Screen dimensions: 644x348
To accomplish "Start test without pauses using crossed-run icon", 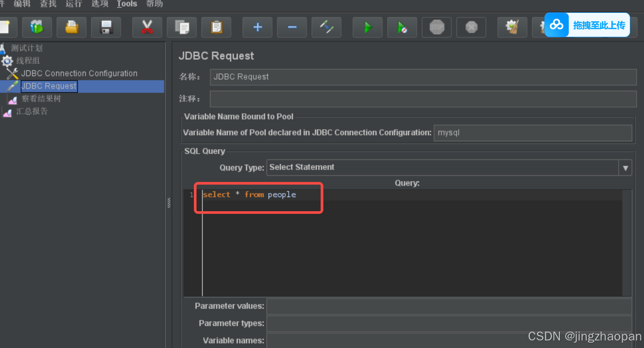I will click(x=402, y=27).
